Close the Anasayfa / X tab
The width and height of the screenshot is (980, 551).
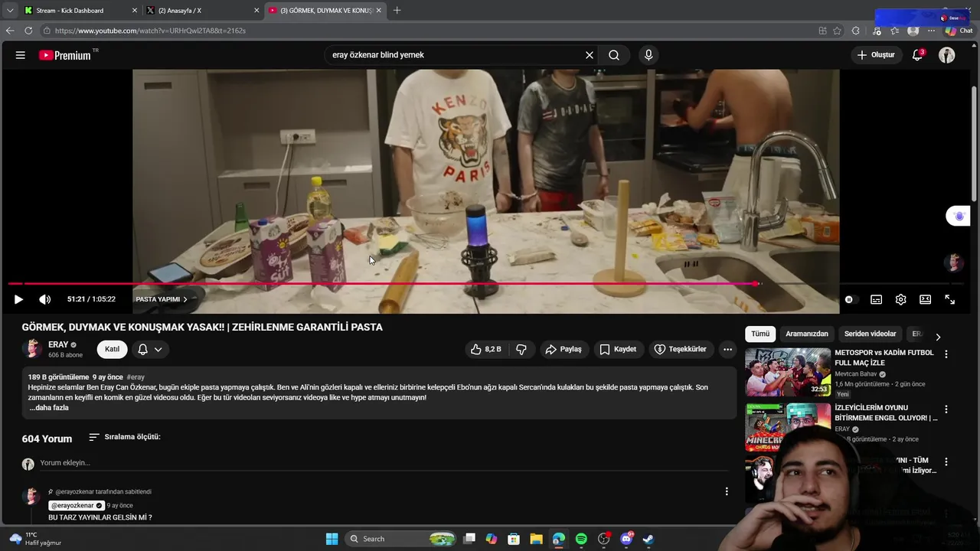coord(256,11)
